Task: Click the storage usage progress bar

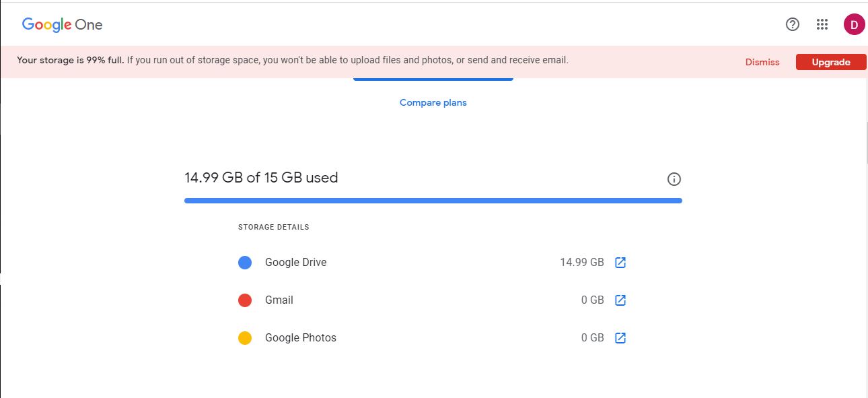Action: (433, 200)
